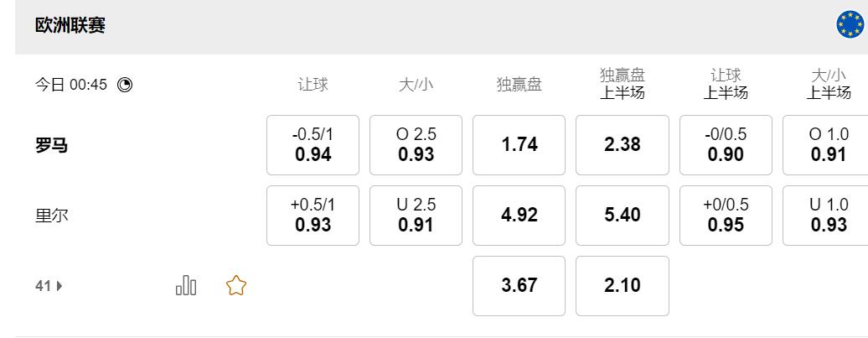Bet first-half Over 1.0 at 0.91

(x=825, y=145)
